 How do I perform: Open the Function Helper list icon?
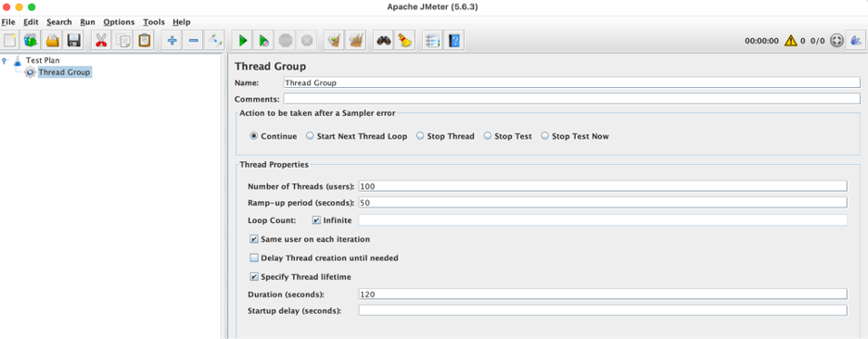coord(432,41)
